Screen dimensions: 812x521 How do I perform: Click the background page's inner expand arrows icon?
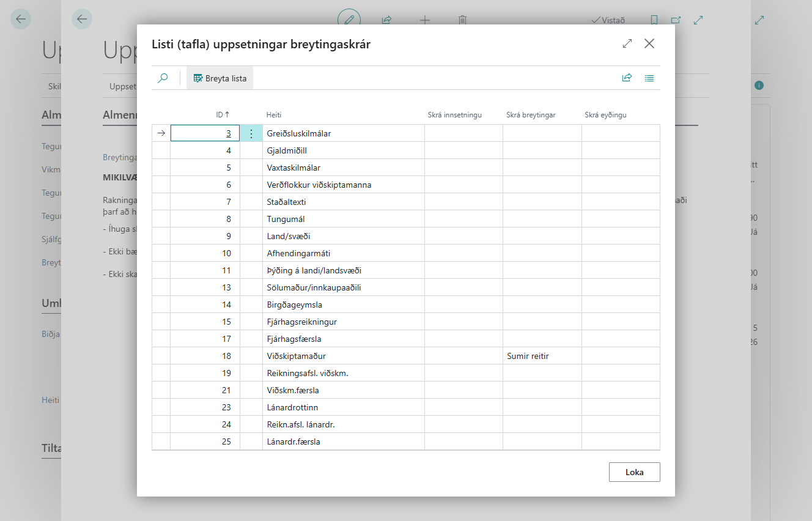[698, 20]
